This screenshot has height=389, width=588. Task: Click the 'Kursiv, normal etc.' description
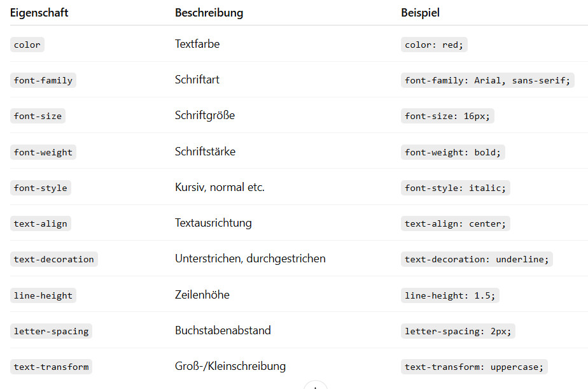tap(220, 187)
